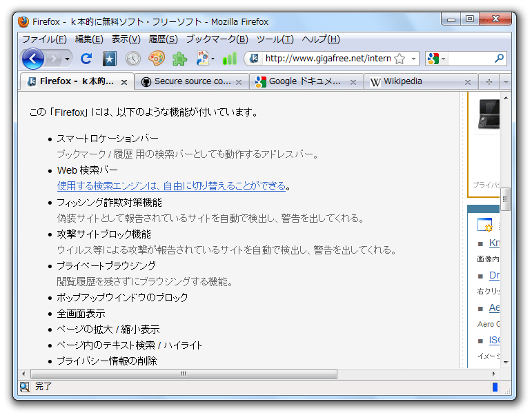Image resolution: width=532 pixels, height=415 pixels.
Task: Click the スマートロケーションバー list item
Action: [108, 139]
